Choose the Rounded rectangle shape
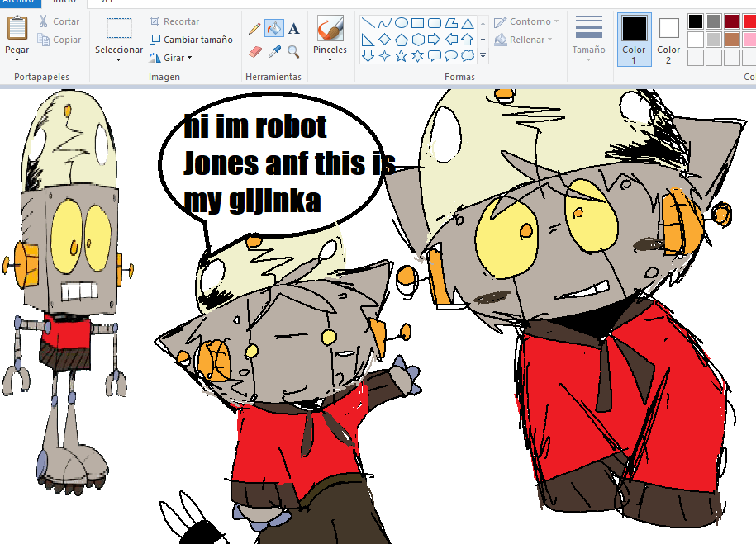Screen dimensions: 756x544 point(435,22)
